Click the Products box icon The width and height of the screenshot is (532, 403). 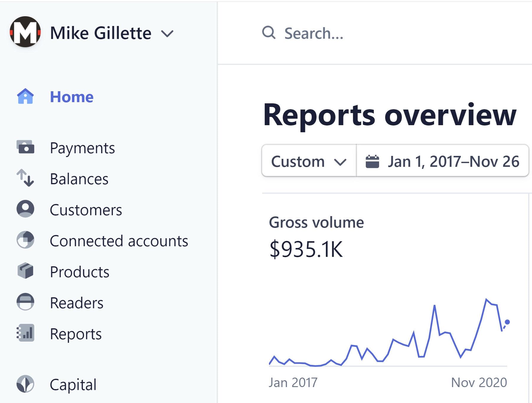point(25,271)
